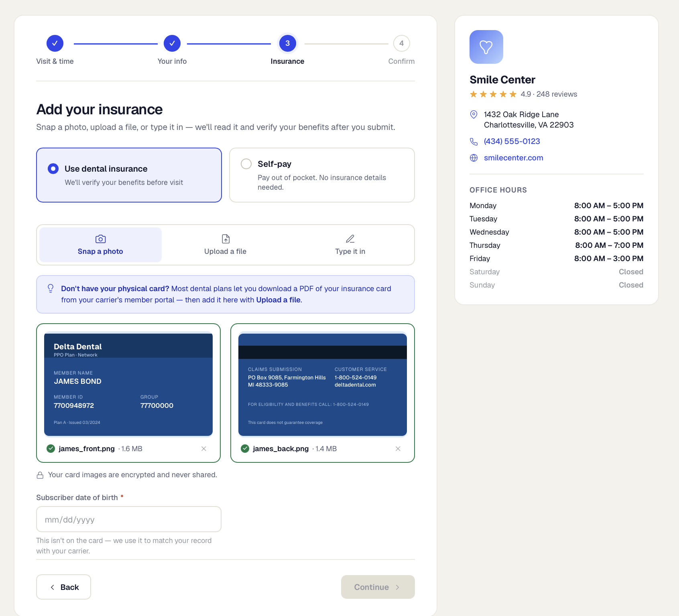Open the Delta Dental front card thumbnail
The height and width of the screenshot is (616, 679).
128,385
